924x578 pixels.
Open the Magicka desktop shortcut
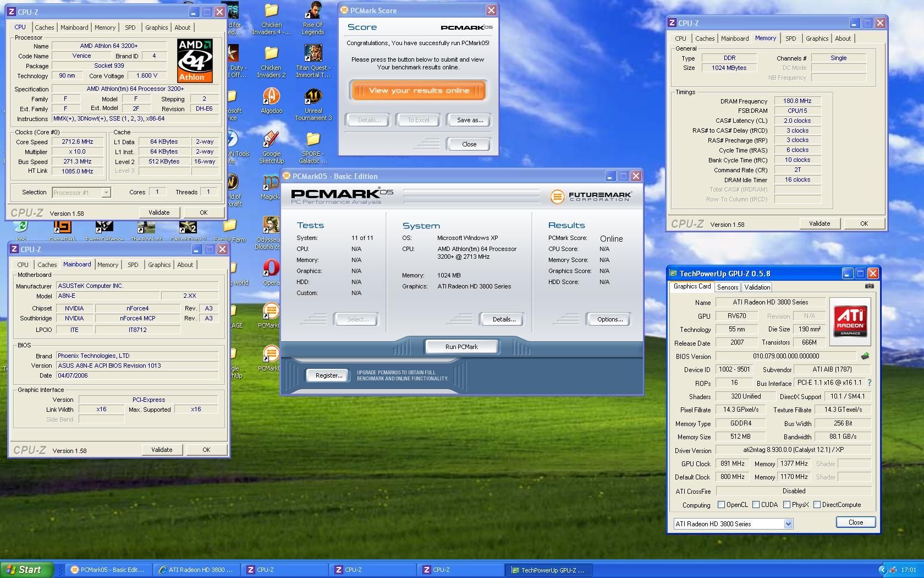[271, 187]
